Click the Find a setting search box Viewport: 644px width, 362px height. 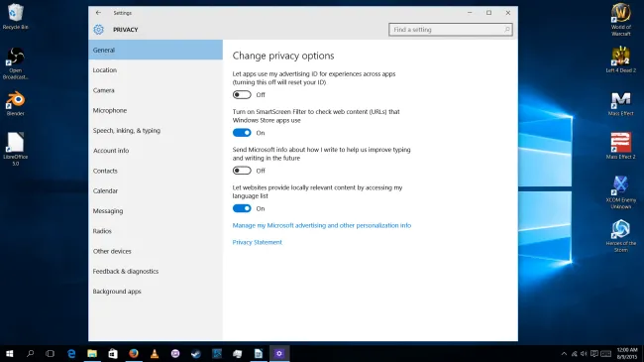click(x=450, y=30)
